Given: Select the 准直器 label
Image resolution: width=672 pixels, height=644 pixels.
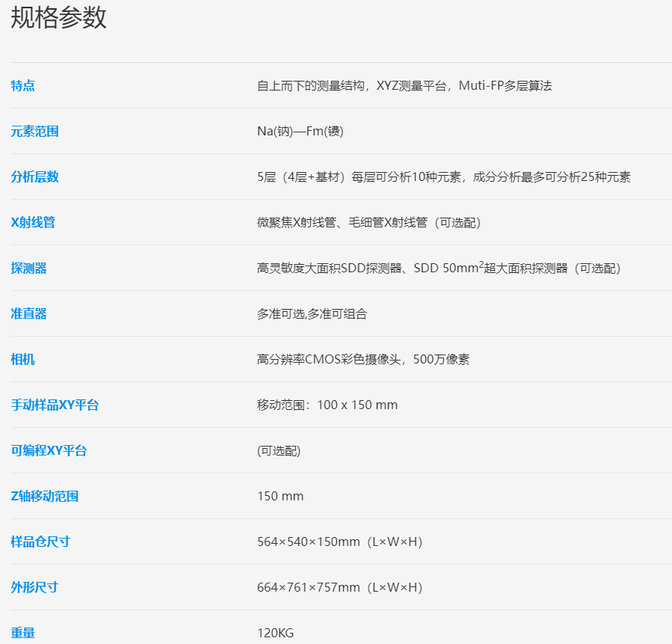Looking at the screenshot, I should (29, 314).
